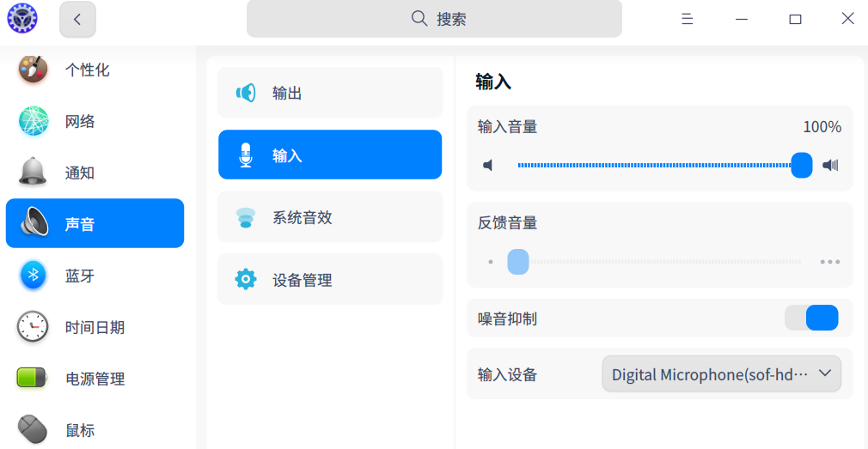The width and height of the screenshot is (868, 449).
Task: Click the 鼠标 mouse icon
Action: click(x=33, y=429)
